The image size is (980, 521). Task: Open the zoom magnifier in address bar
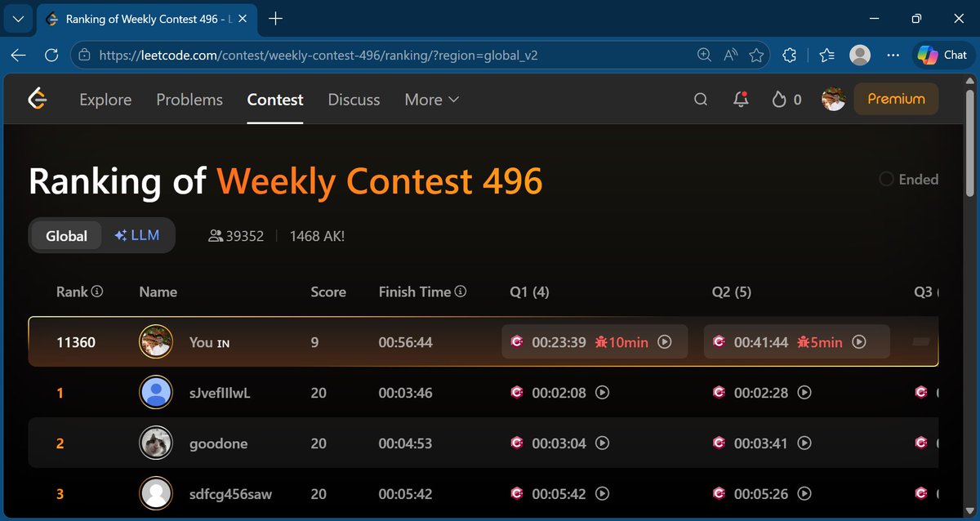click(x=704, y=56)
